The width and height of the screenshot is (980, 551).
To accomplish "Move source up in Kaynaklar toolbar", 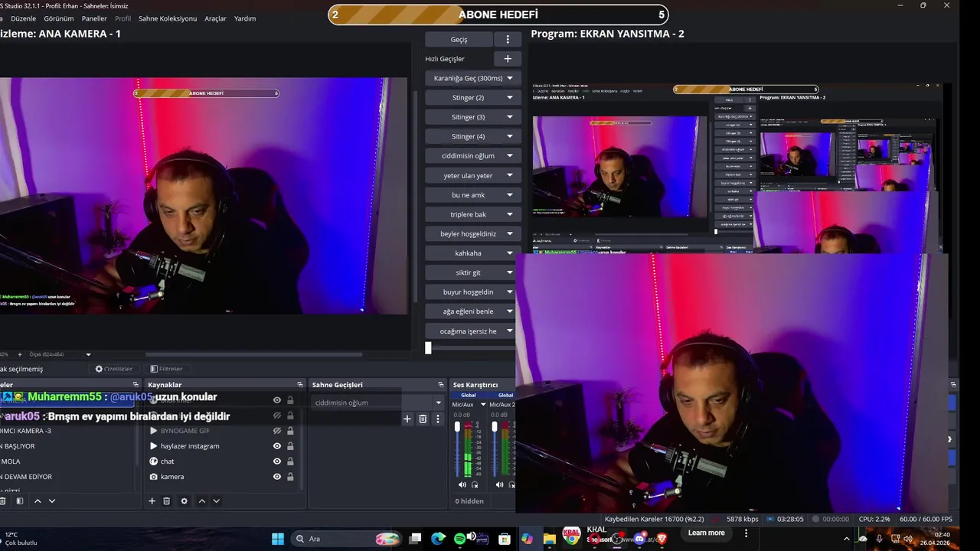I will (x=202, y=501).
